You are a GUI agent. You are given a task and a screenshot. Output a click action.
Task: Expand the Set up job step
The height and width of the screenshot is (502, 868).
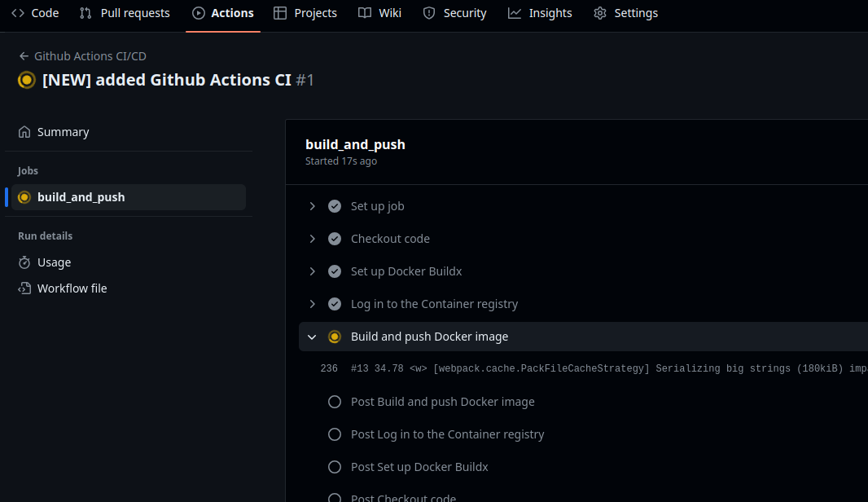(312, 206)
